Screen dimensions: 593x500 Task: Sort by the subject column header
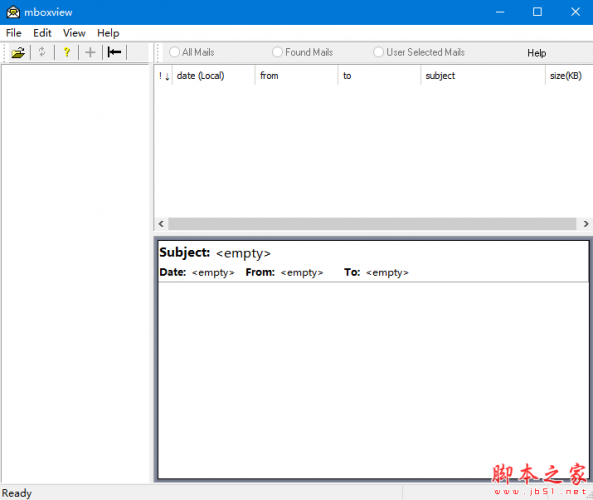pos(483,76)
